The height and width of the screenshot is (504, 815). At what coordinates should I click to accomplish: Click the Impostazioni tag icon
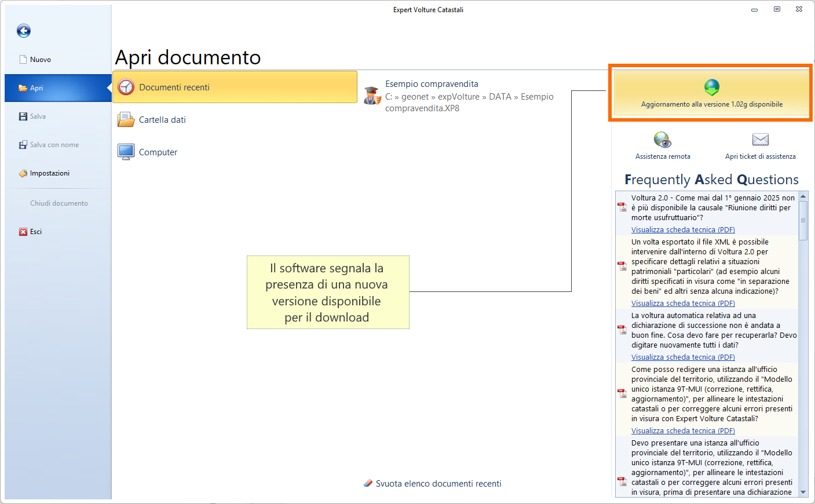[23, 173]
